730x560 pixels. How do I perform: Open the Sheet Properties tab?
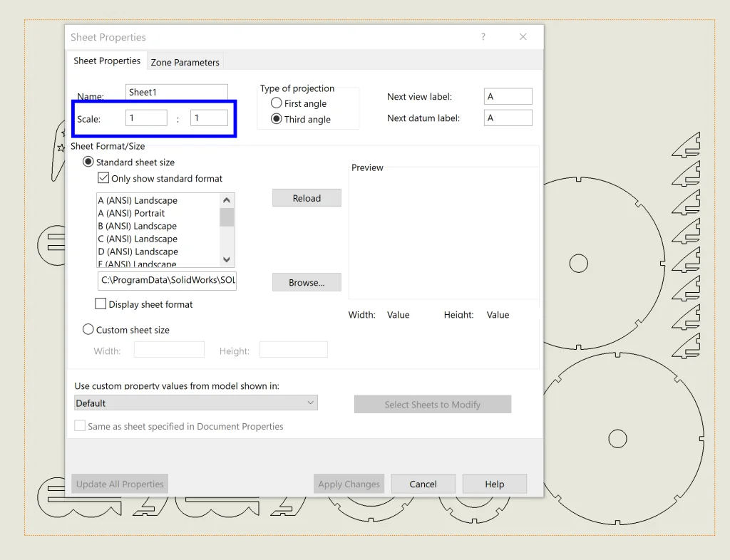(x=107, y=61)
